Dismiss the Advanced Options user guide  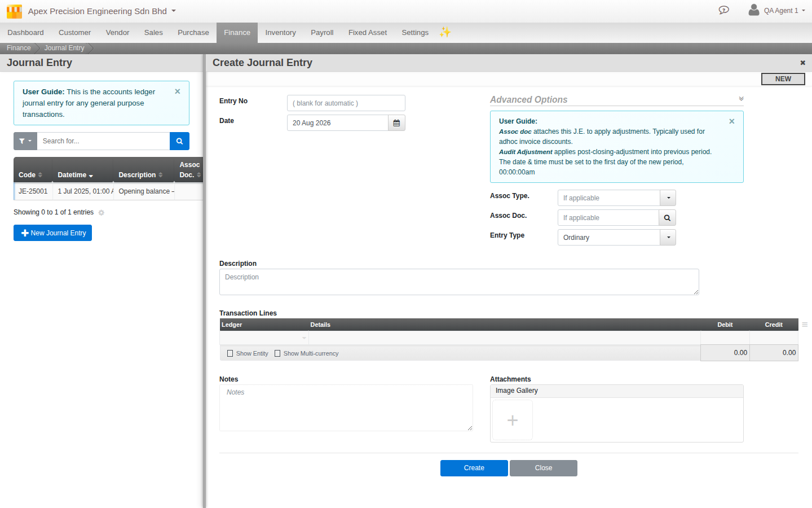pyautogui.click(x=732, y=121)
